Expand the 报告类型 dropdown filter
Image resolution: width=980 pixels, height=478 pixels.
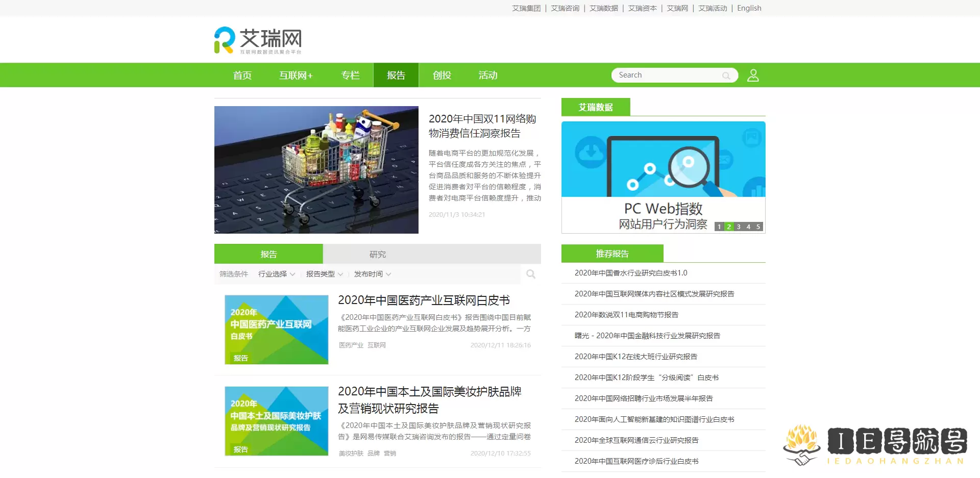click(324, 274)
